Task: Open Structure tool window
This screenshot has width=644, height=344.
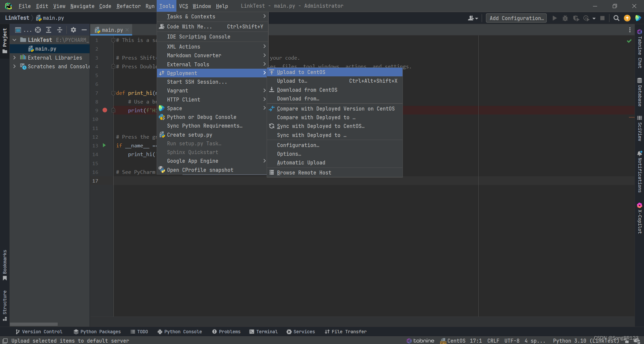Action: click(5, 305)
